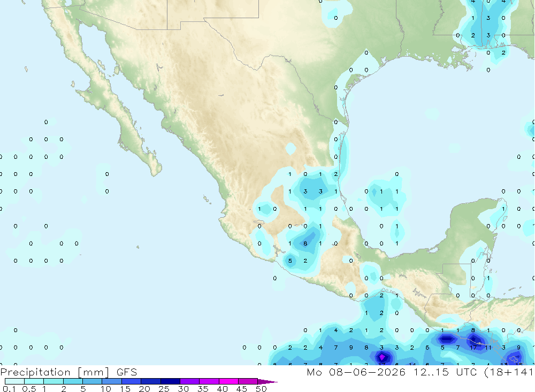Click the 2–5 mm legend color swatch
The image size is (535, 392).
tap(73, 381)
